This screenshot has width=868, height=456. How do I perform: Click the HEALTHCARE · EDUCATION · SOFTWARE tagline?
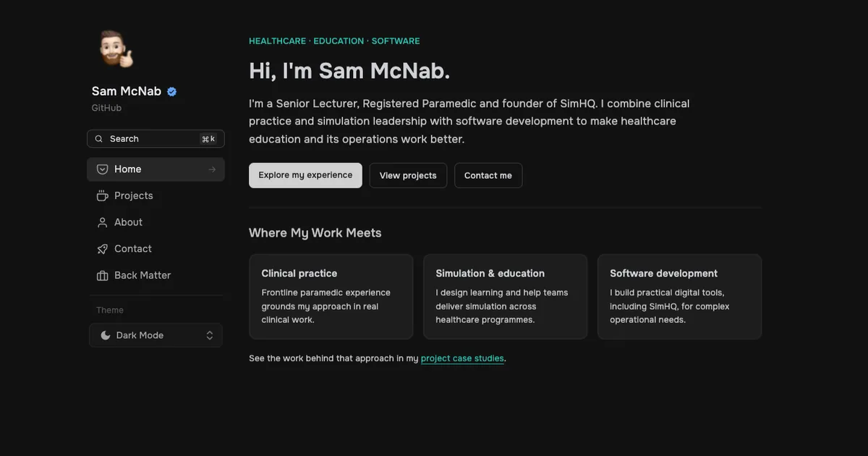pyautogui.click(x=334, y=41)
